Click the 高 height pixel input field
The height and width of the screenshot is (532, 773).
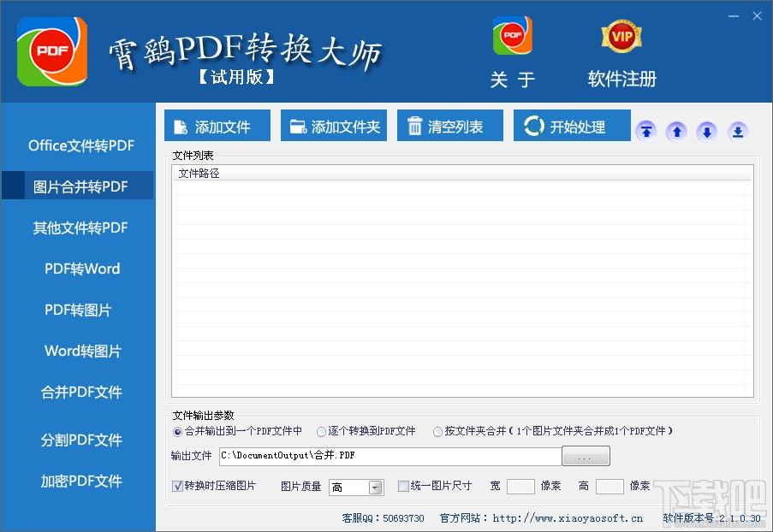click(x=609, y=486)
